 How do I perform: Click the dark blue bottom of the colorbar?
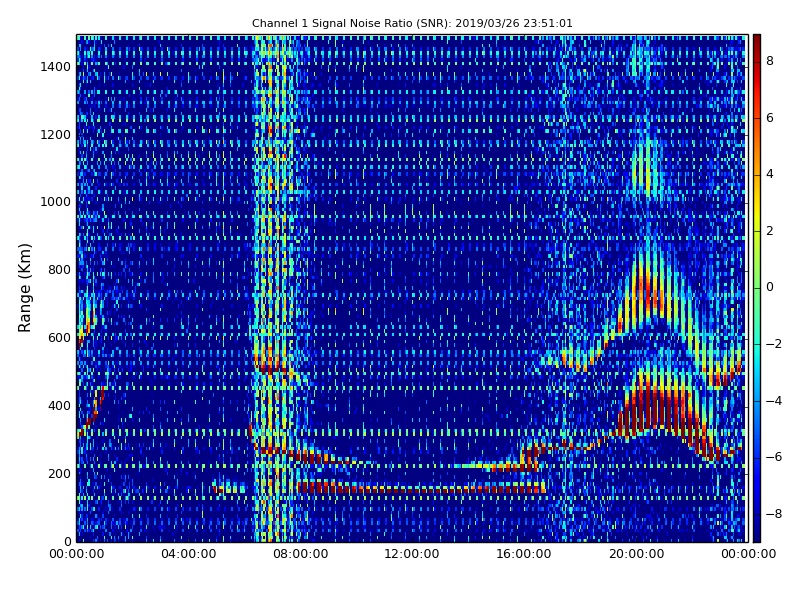[757, 535]
